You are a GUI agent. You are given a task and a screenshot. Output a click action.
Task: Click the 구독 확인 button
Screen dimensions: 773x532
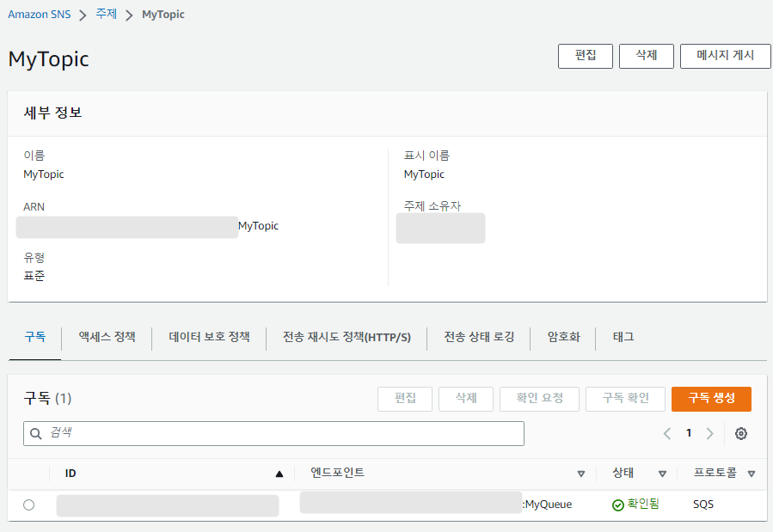(626, 399)
